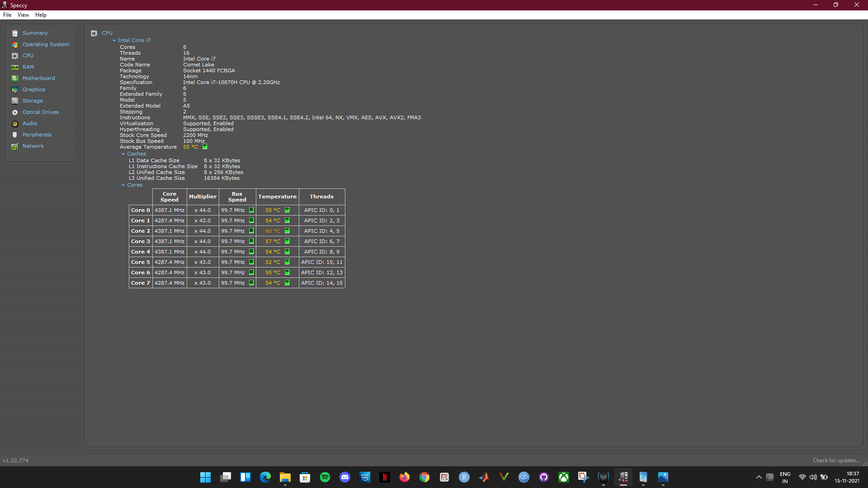Open the Audio section
This screenshot has height=488, width=868.
pyautogui.click(x=30, y=123)
